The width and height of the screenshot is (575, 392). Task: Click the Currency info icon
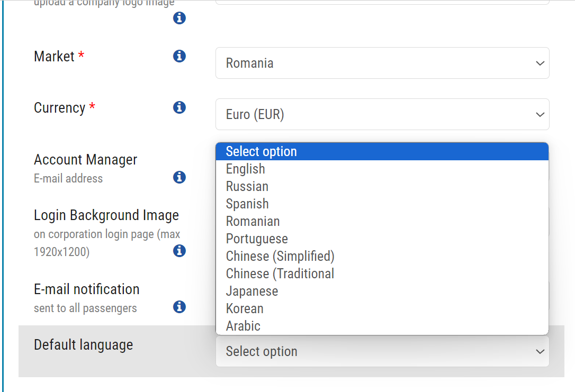(179, 107)
